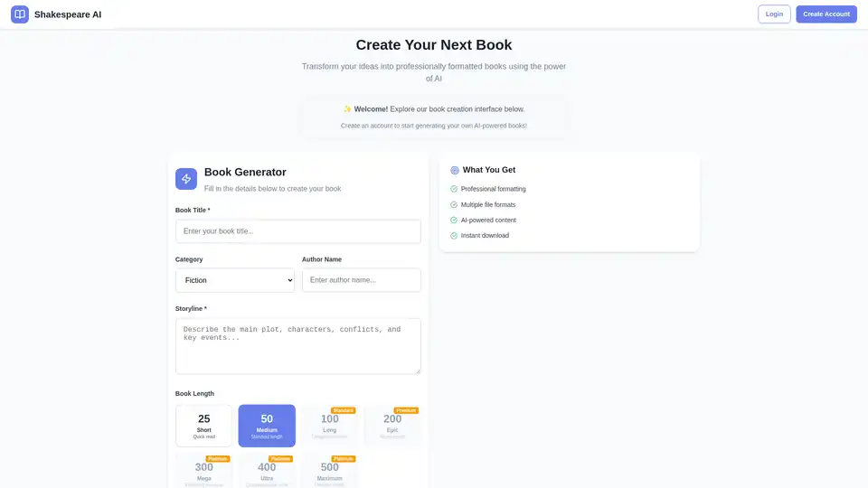Click the Create Account button
Screen dimensions: 868x488
pyautogui.click(x=826, y=14)
